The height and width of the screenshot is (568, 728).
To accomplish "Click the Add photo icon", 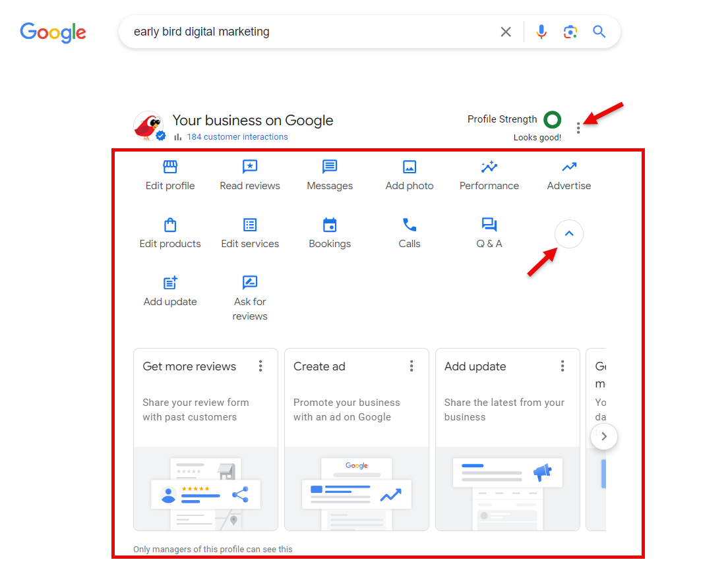I will [409, 167].
